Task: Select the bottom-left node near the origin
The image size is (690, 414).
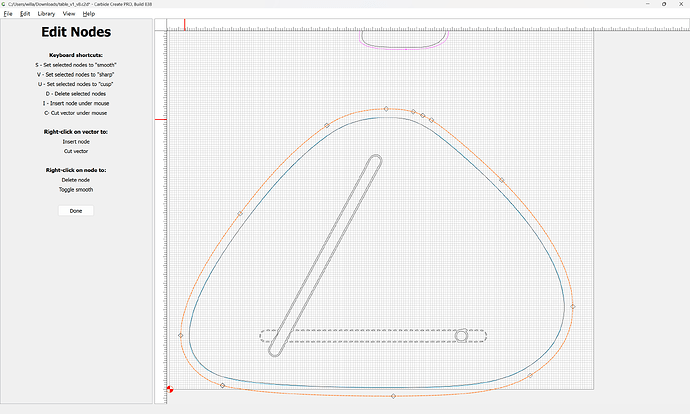Action: pos(222,385)
